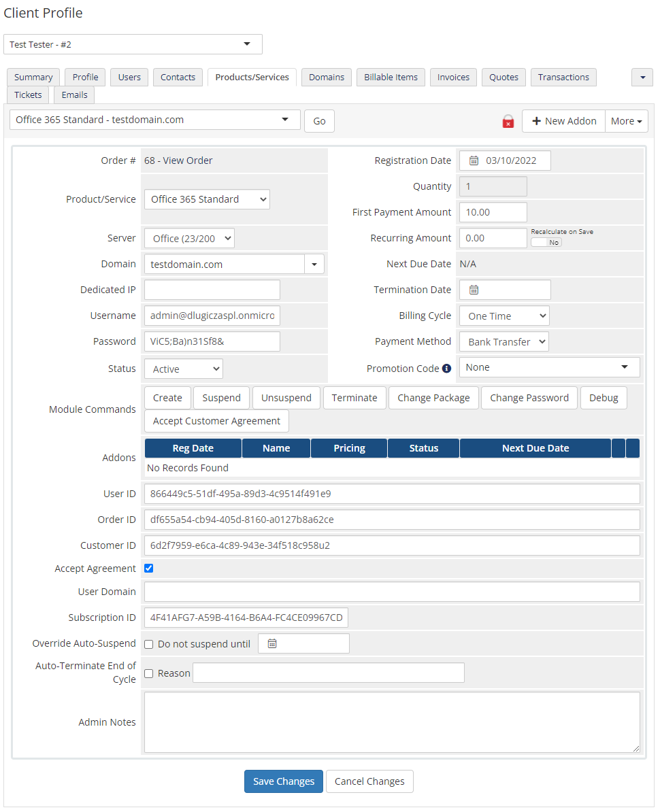This screenshot has height=812, width=660.
Task: Open the Status dropdown set to Active
Action: pyautogui.click(x=184, y=369)
